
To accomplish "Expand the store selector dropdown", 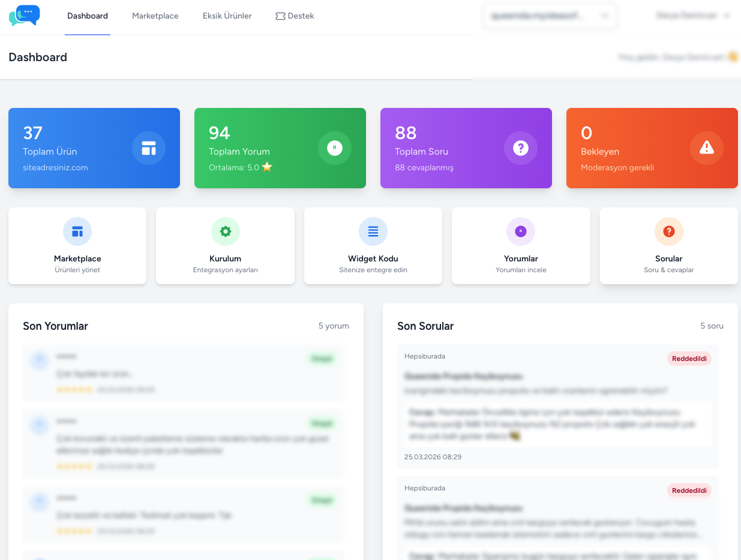I will pyautogui.click(x=551, y=16).
